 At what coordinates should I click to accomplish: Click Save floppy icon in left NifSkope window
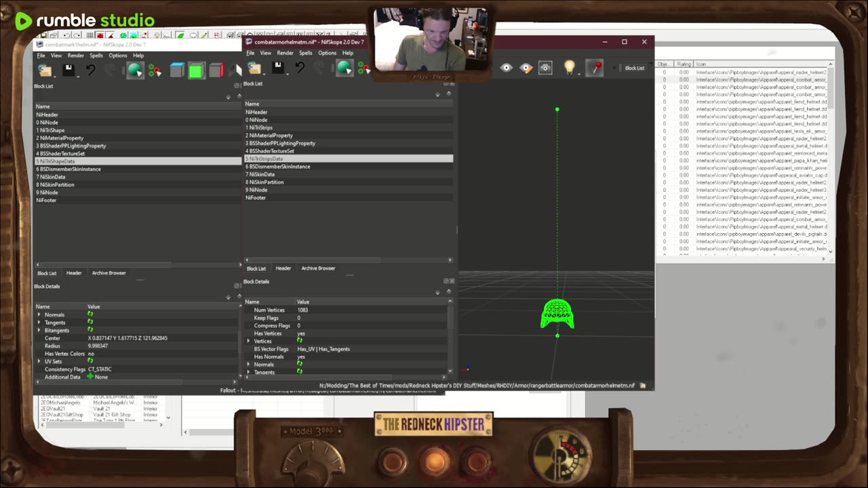[x=68, y=70]
